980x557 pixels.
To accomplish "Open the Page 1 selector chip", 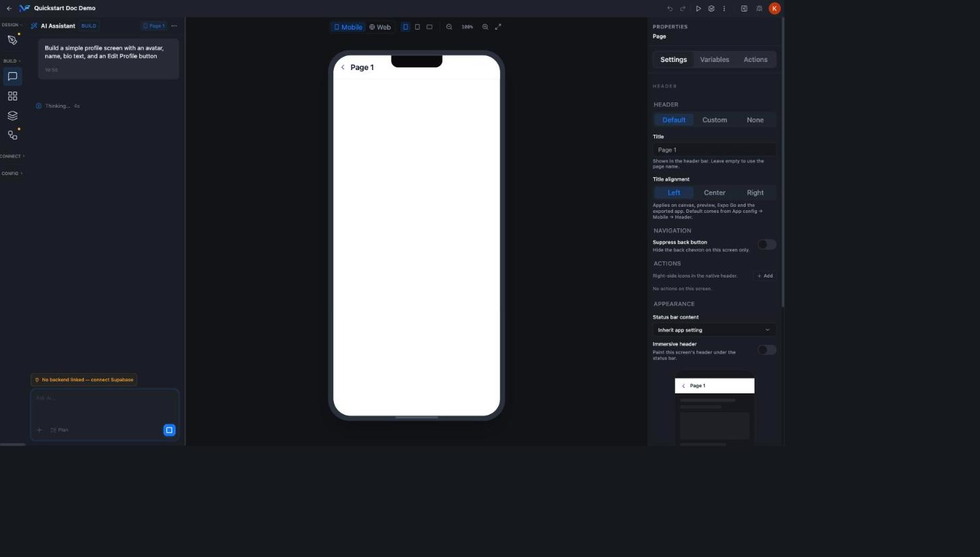I will 153,26.
